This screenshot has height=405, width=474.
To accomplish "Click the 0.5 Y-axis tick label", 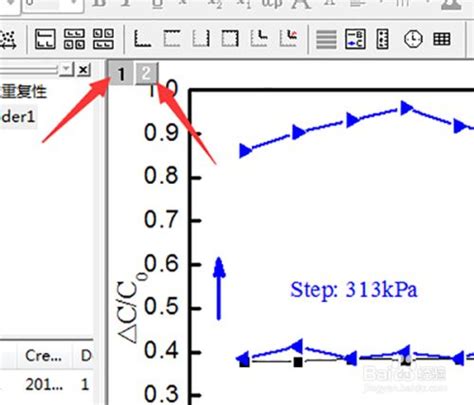I will click(x=161, y=306).
